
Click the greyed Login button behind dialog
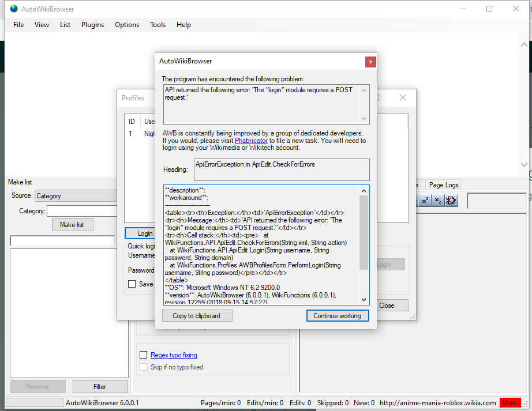pos(391,265)
